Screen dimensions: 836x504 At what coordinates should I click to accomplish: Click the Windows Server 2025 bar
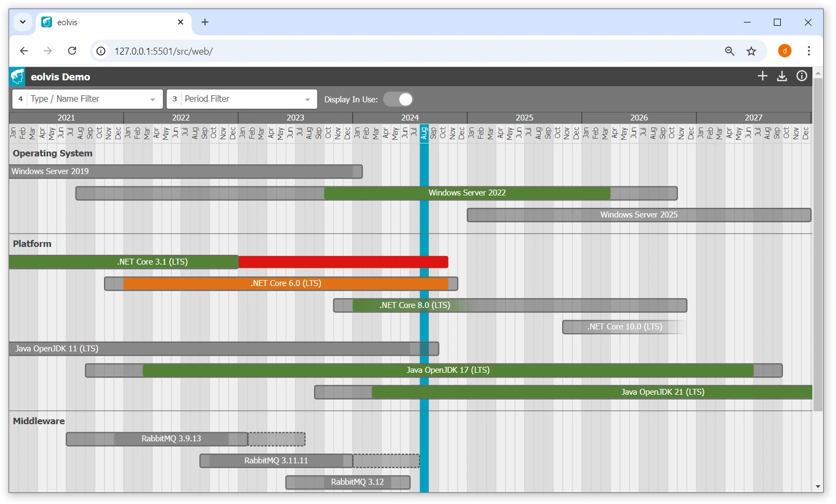[x=639, y=215]
